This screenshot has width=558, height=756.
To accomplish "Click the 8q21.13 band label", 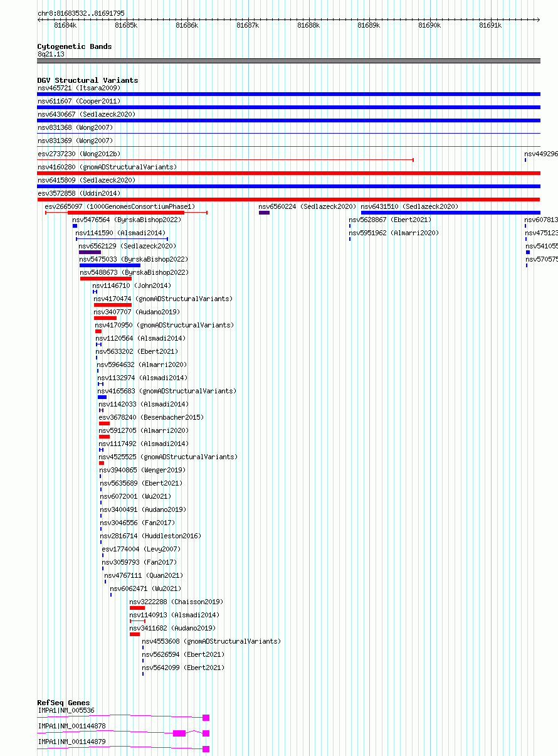I will pyautogui.click(x=51, y=54).
